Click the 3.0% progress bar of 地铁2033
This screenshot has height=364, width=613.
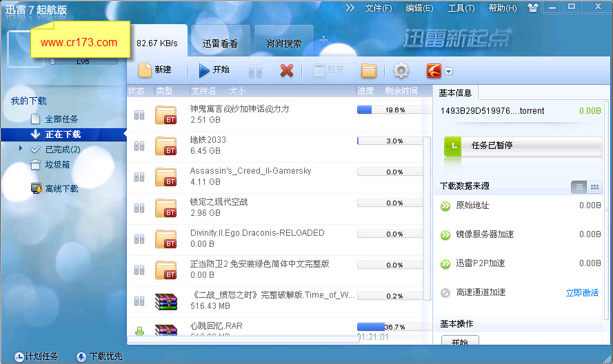click(390, 141)
